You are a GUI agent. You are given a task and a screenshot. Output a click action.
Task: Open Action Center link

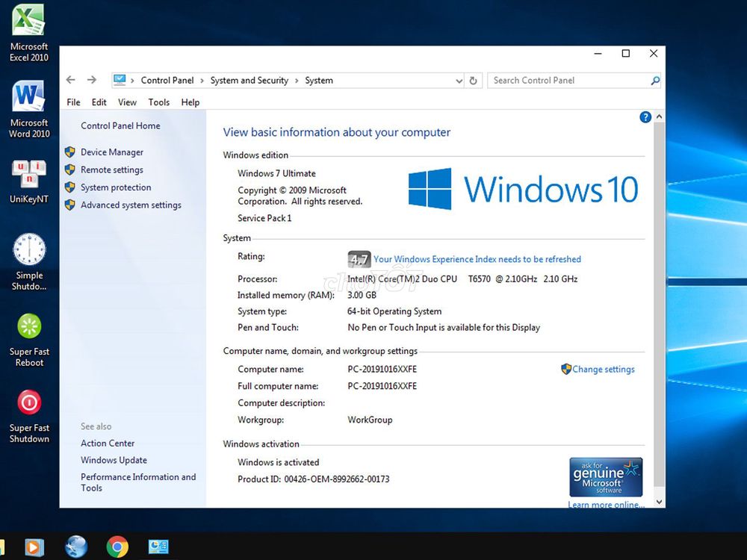coord(108,443)
